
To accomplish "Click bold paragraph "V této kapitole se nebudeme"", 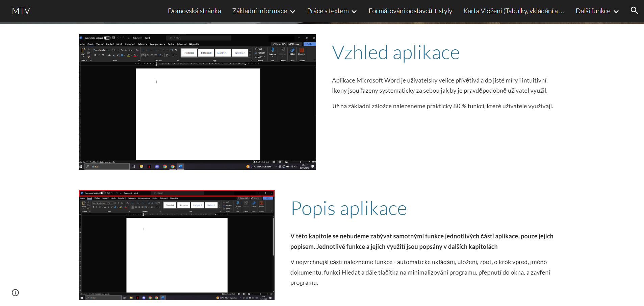I will (x=422, y=241).
